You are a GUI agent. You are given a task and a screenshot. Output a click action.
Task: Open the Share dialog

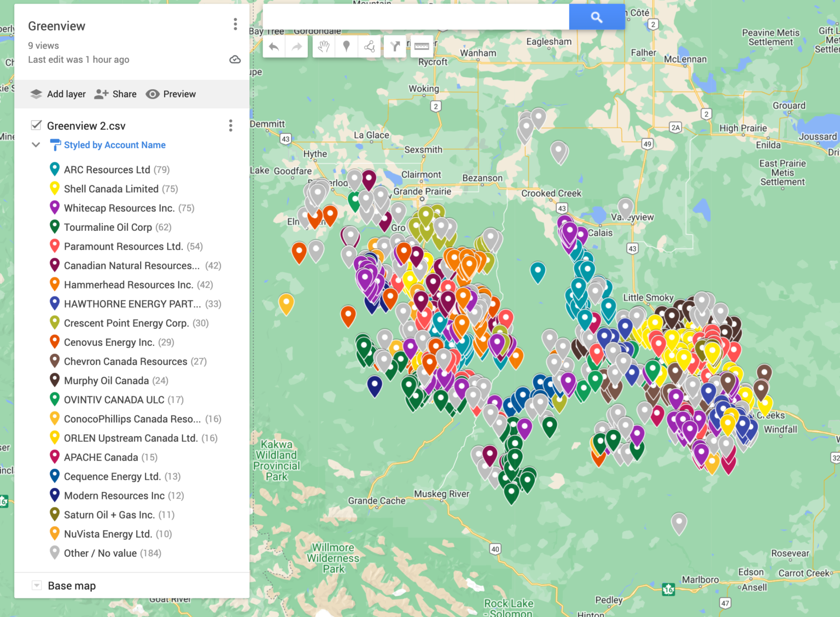(x=115, y=94)
